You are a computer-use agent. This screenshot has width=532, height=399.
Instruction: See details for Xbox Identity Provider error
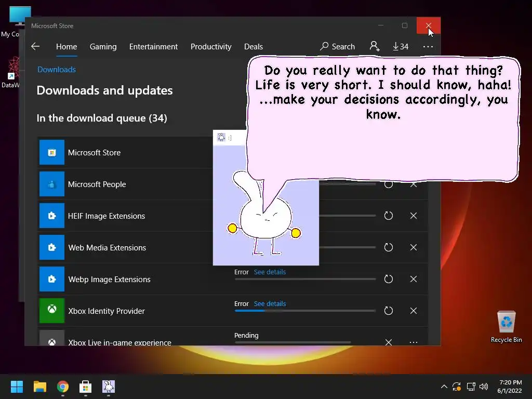pyautogui.click(x=270, y=303)
